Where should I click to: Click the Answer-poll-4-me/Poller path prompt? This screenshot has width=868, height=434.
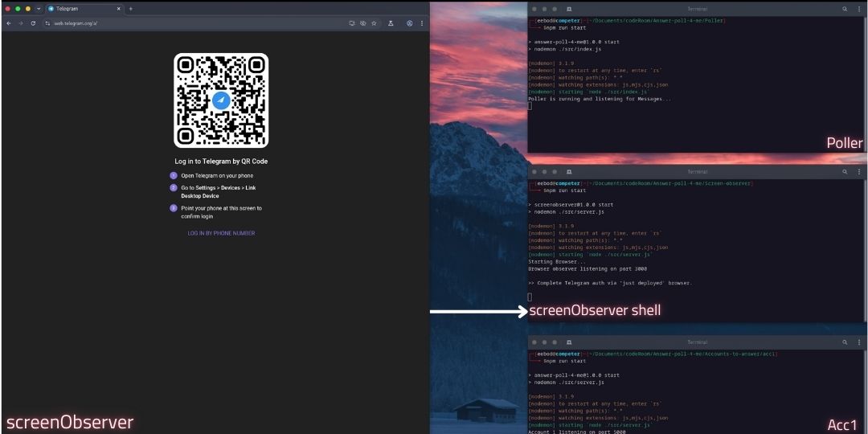click(628, 20)
